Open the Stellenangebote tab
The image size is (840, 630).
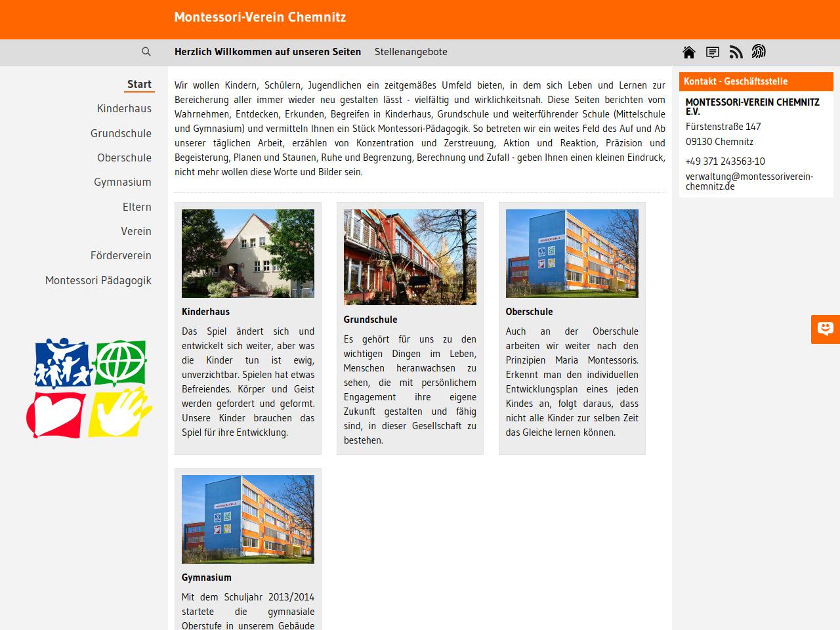point(411,52)
